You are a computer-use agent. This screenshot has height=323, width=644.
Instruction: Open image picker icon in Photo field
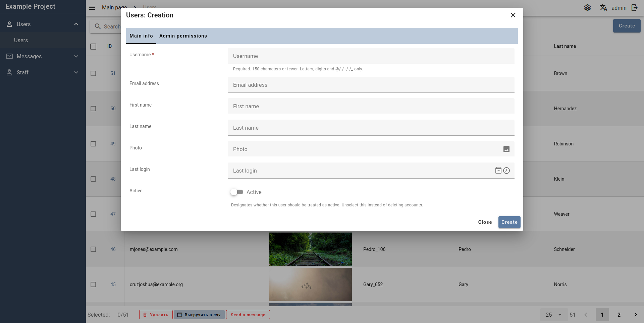click(x=506, y=149)
